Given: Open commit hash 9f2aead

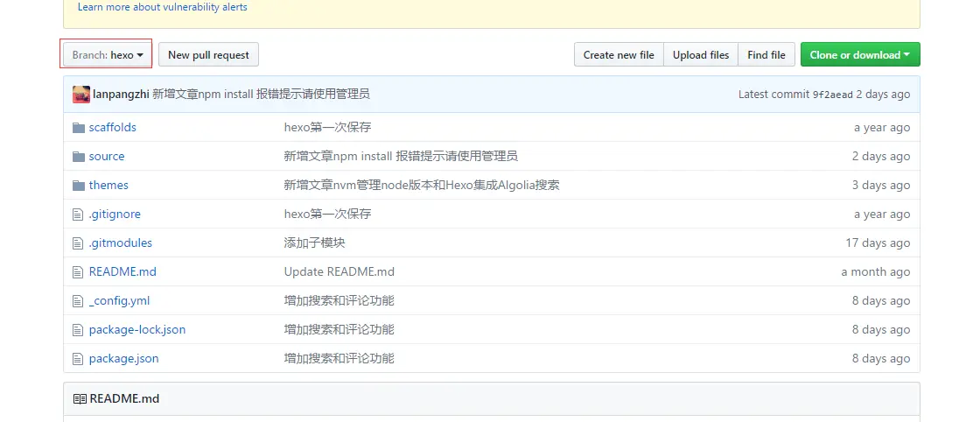Looking at the screenshot, I should point(832,95).
